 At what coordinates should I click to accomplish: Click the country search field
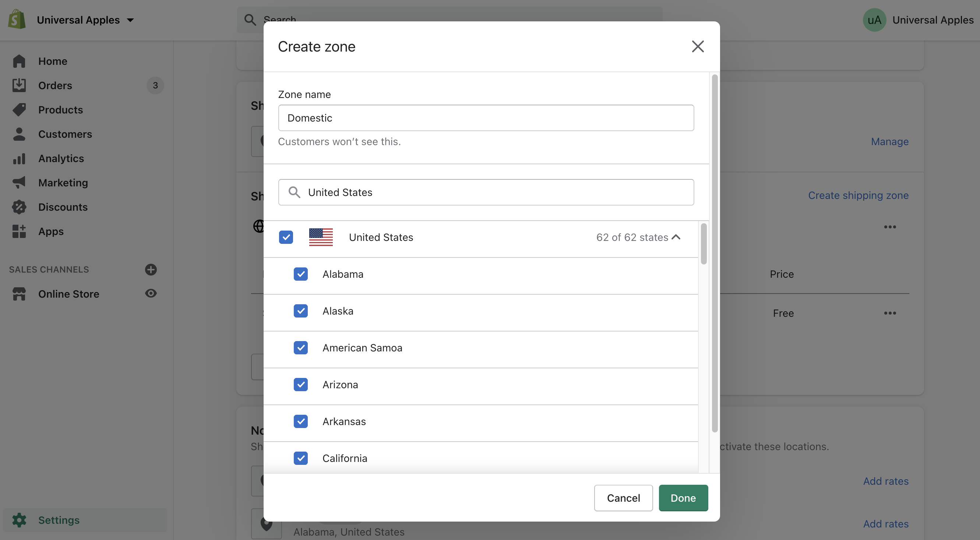(x=486, y=192)
